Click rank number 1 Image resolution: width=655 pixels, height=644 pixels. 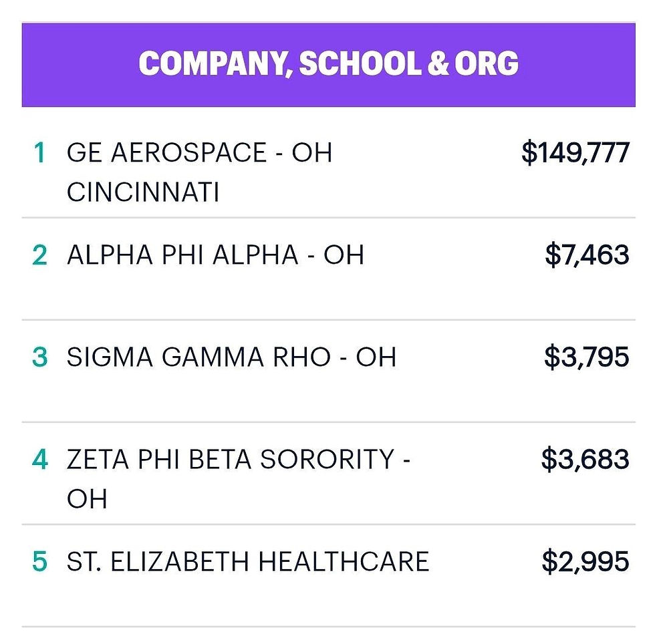(39, 152)
